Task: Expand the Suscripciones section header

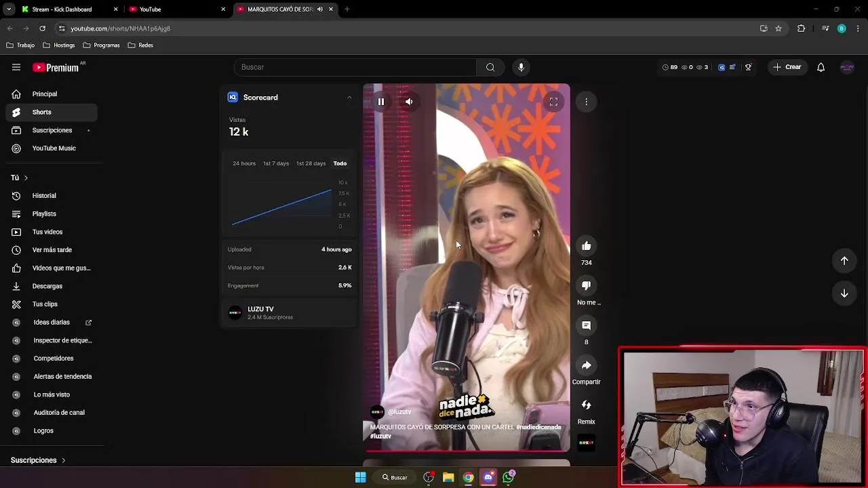Action: point(38,460)
